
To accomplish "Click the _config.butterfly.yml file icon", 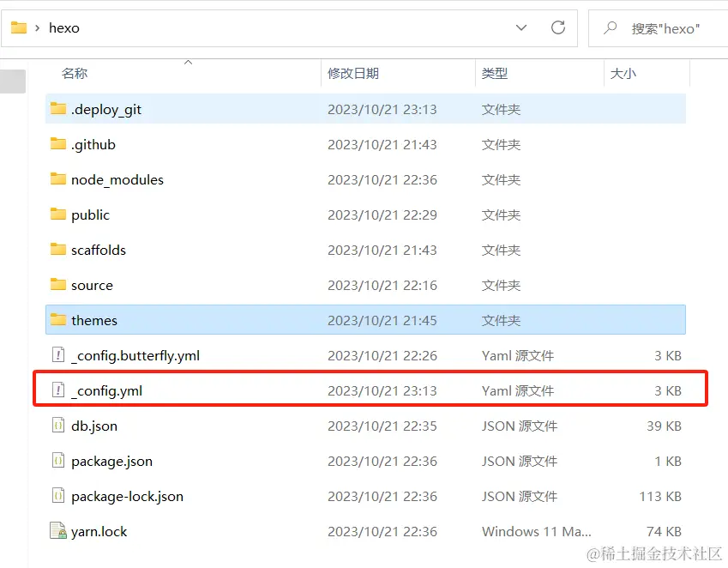I will click(58, 355).
